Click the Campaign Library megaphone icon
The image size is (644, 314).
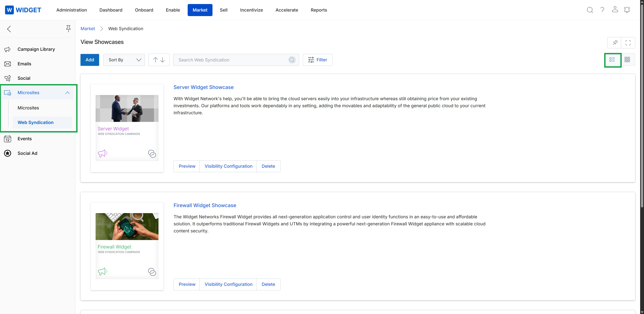click(8, 49)
